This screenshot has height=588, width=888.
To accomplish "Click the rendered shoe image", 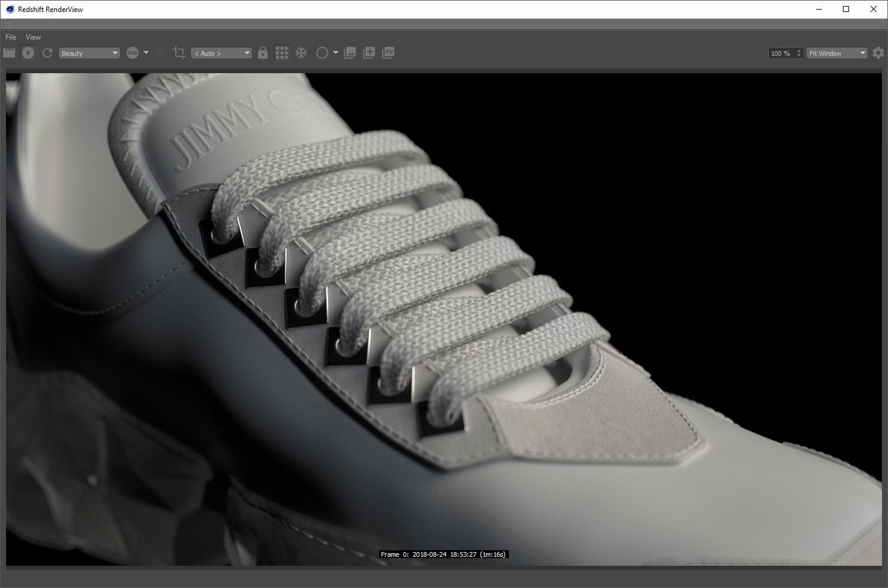I will pos(444,319).
